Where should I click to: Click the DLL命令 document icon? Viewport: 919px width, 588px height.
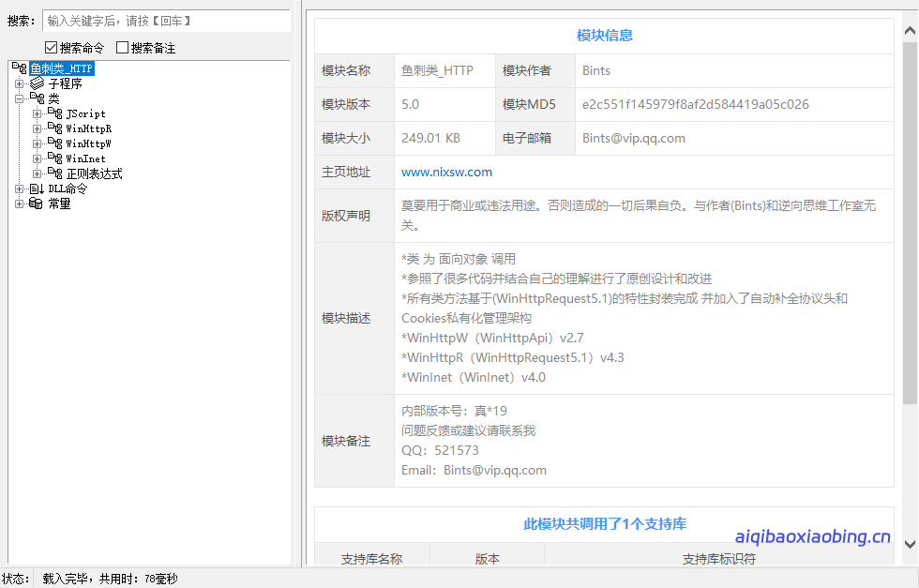[x=35, y=188]
